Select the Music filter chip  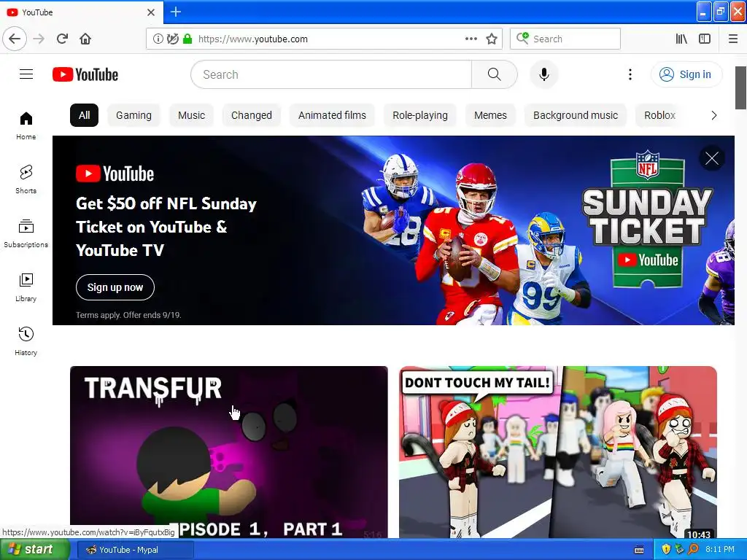point(192,115)
